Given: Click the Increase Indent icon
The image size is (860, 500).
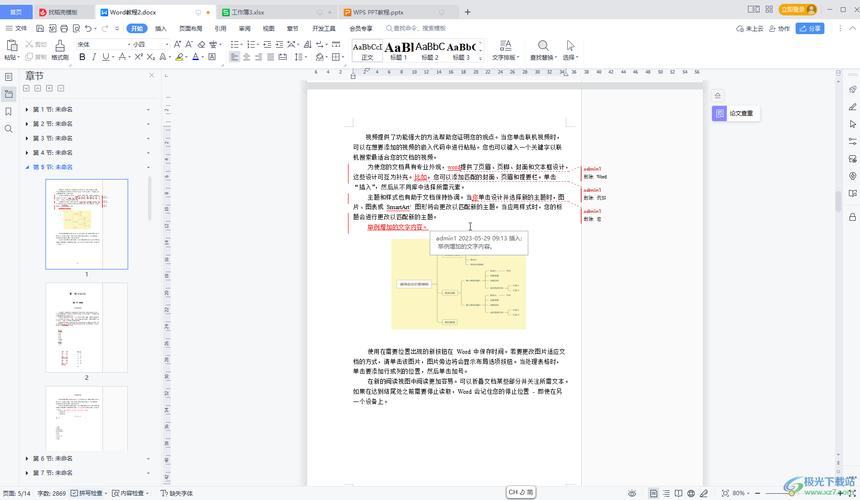Looking at the screenshot, I should 279,44.
